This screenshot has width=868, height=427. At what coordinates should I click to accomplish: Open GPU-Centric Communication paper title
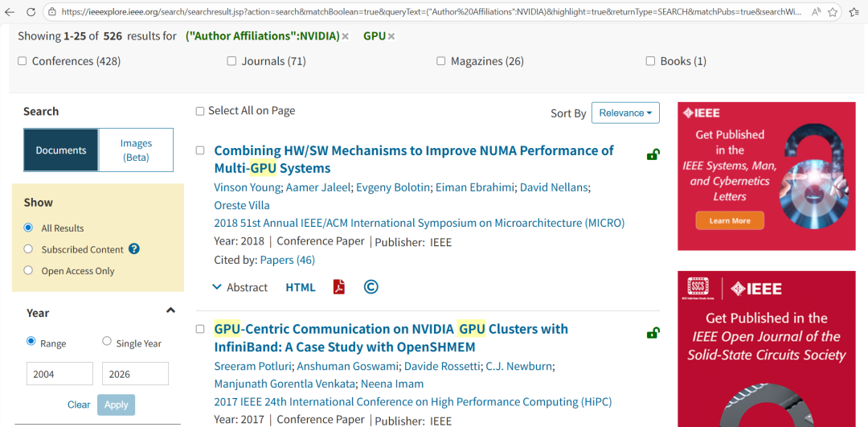click(391, 338)
